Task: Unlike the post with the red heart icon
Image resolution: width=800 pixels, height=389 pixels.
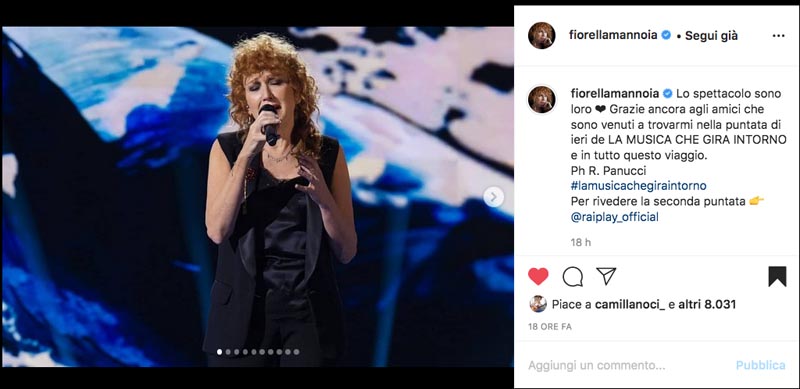Action: pyautogui.click(x=538, y=276)
